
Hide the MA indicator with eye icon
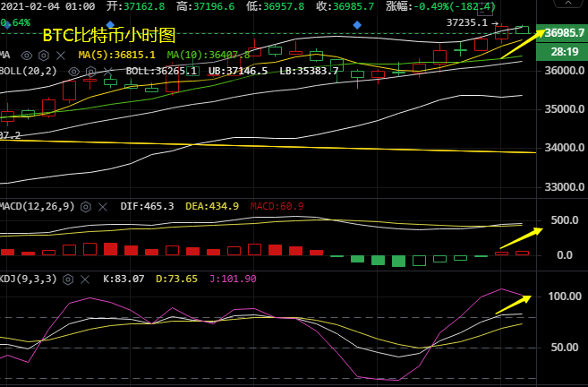click(x=27, y=55)
